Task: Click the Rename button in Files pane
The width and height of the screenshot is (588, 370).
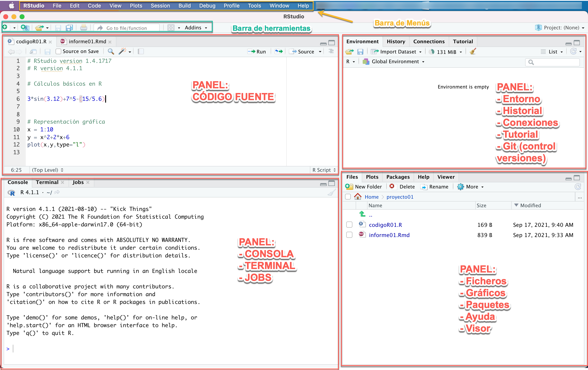Action: click(x=434, y=187)
